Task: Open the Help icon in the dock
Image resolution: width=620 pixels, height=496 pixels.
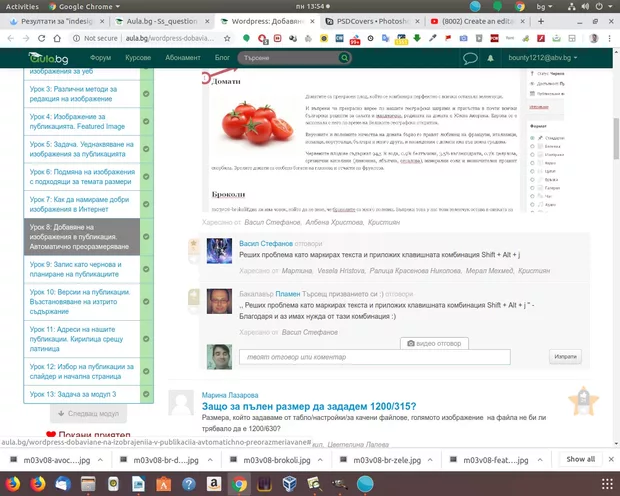Action: click(189, 484)
